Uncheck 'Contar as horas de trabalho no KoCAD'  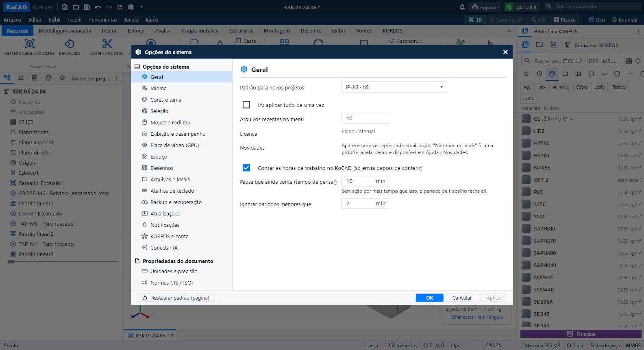click(246, 168)
